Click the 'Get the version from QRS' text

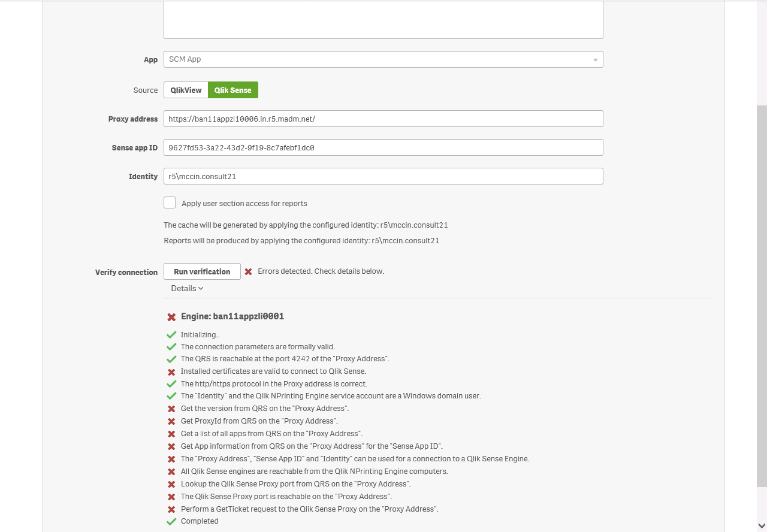point(265,409)
